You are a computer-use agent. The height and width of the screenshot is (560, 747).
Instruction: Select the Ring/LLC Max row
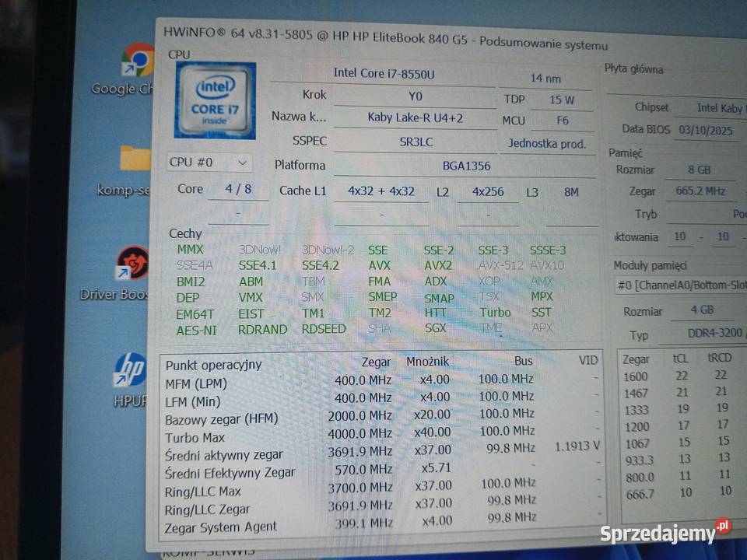381,488
